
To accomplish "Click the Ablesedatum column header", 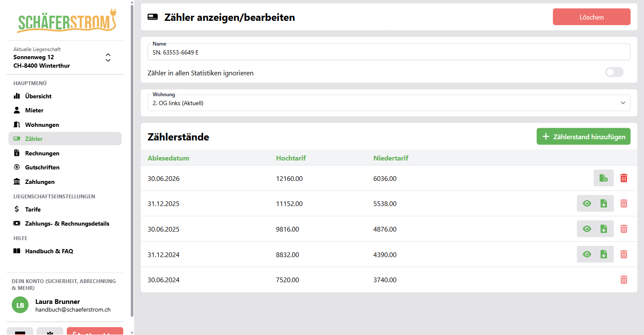I will click(x=168, y=158).
